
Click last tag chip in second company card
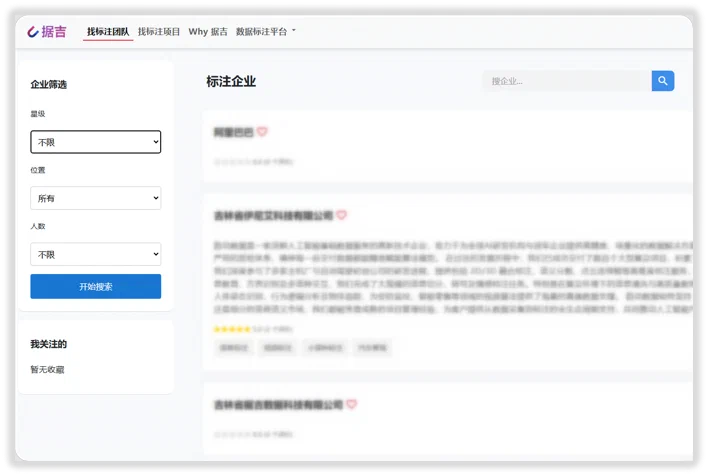[x=372, y=348]
